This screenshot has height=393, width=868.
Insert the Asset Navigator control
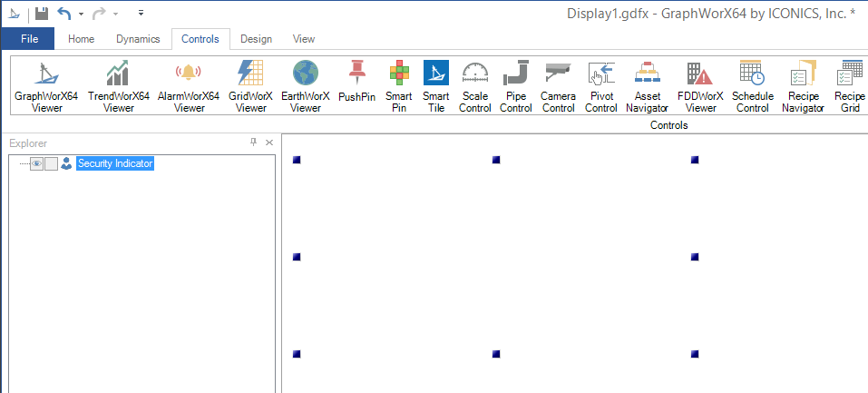pyautogui.click(x=648, y=87)
